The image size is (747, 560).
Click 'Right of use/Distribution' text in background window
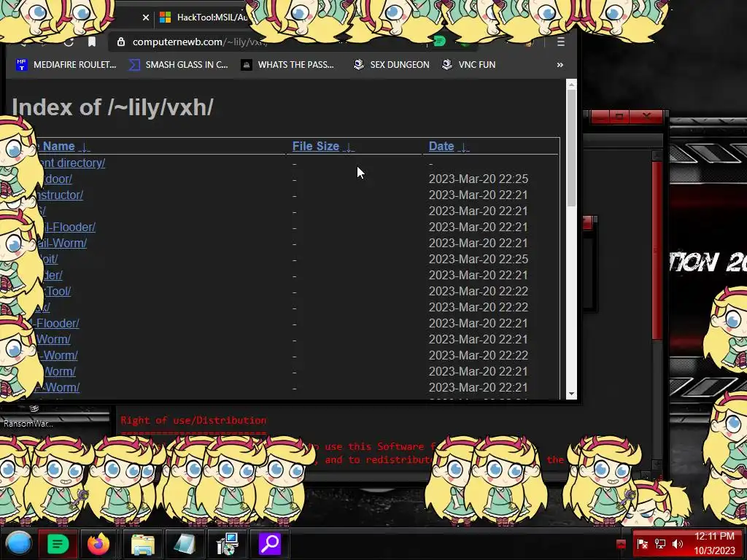click(193, 421)
